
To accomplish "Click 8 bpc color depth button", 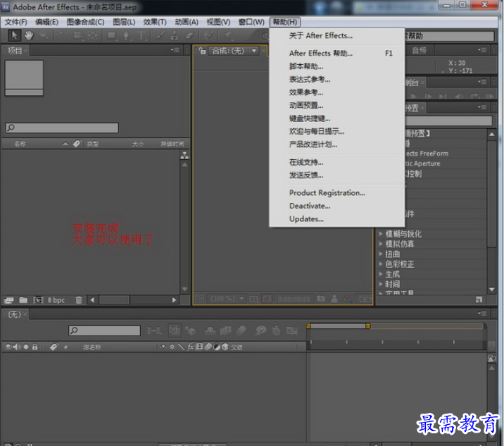I will 56,300.
